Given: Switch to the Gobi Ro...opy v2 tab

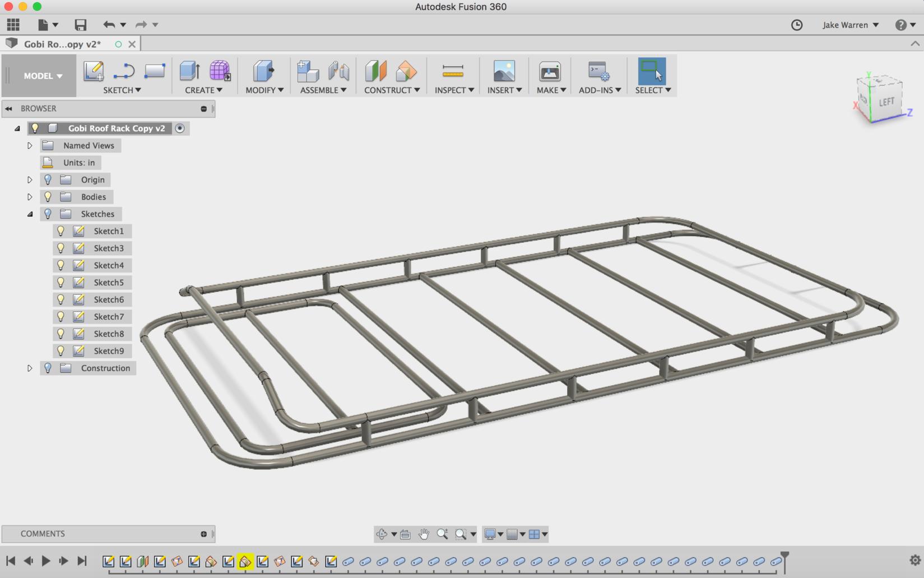Looking at the screenshot, I should pos(62,44).
